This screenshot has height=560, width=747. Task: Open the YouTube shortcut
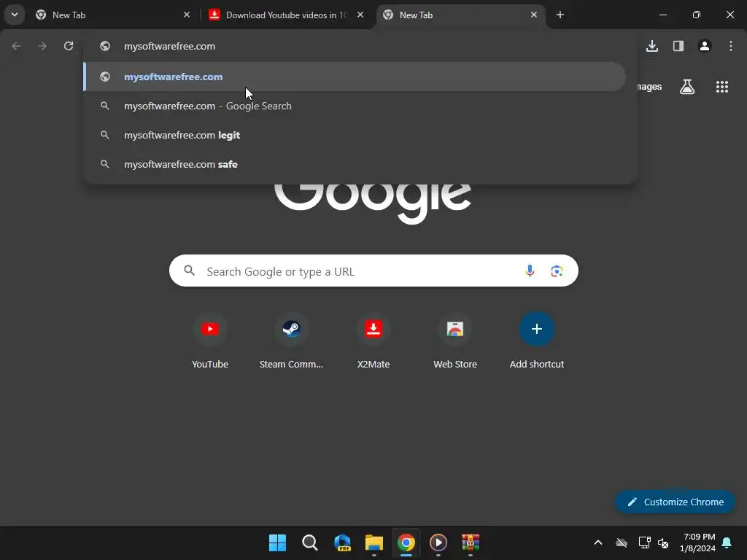210,341
